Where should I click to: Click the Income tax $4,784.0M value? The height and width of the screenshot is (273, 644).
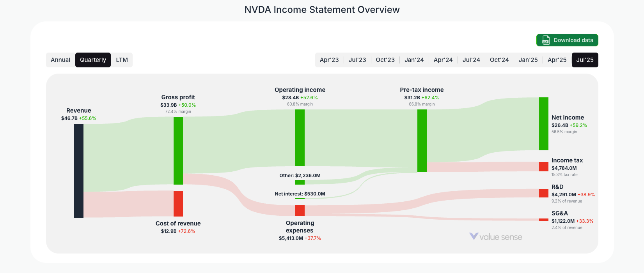pyautogui.click(x=564, y=168)
